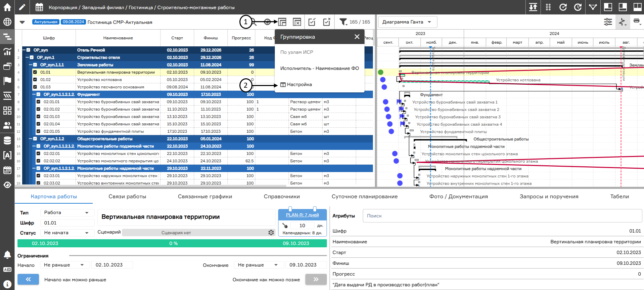Open the database sidebar icon
This screenshot has width=644, height=290.
coord(7,140)
